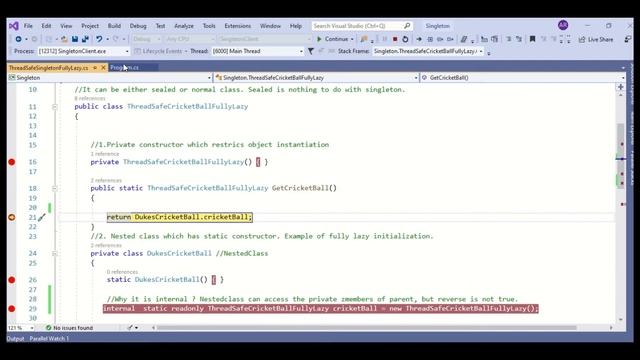Click the highlighted return statement on line 21

point(180,217)
